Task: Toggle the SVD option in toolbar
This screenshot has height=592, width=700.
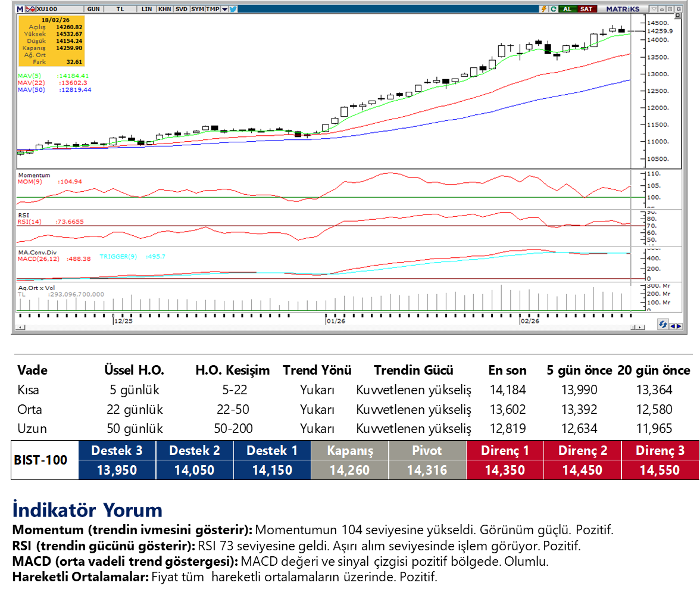Action: (x=181, y=9)
